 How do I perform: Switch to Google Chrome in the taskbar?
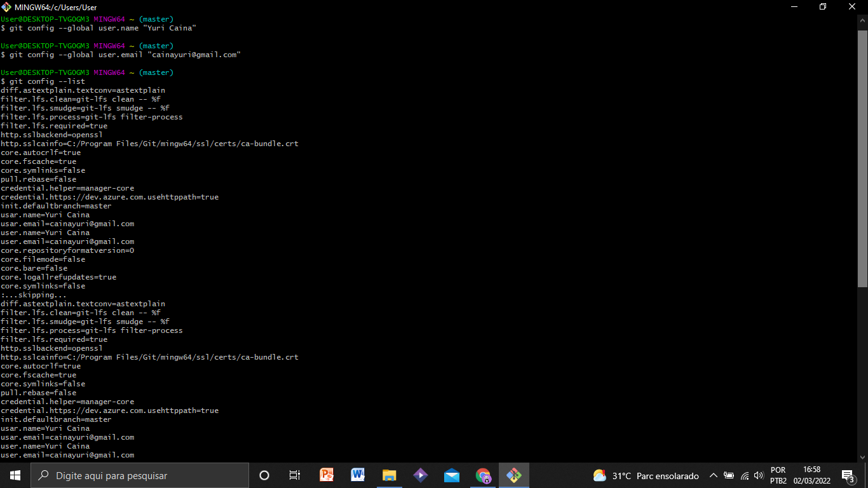(483, 475)
